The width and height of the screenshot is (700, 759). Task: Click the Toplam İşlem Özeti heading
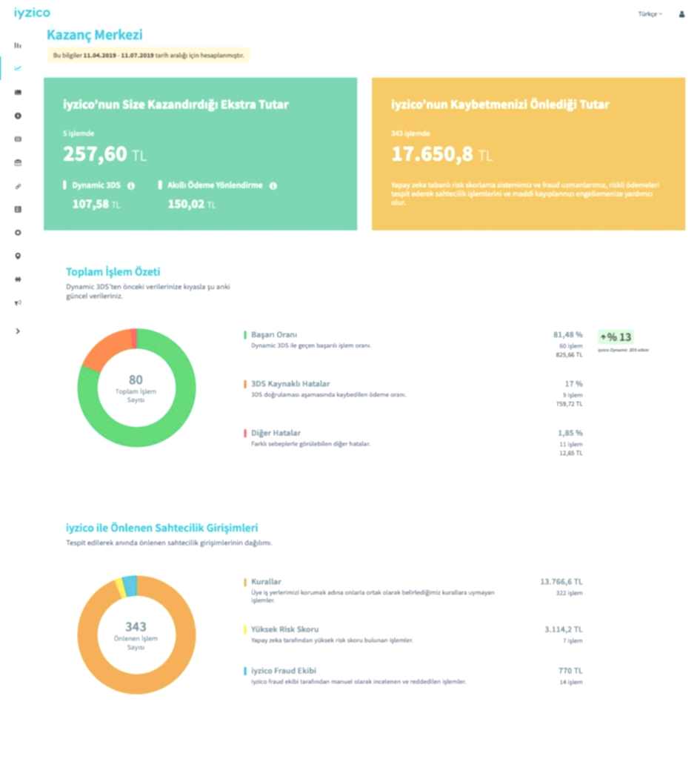tap(113, 271)
